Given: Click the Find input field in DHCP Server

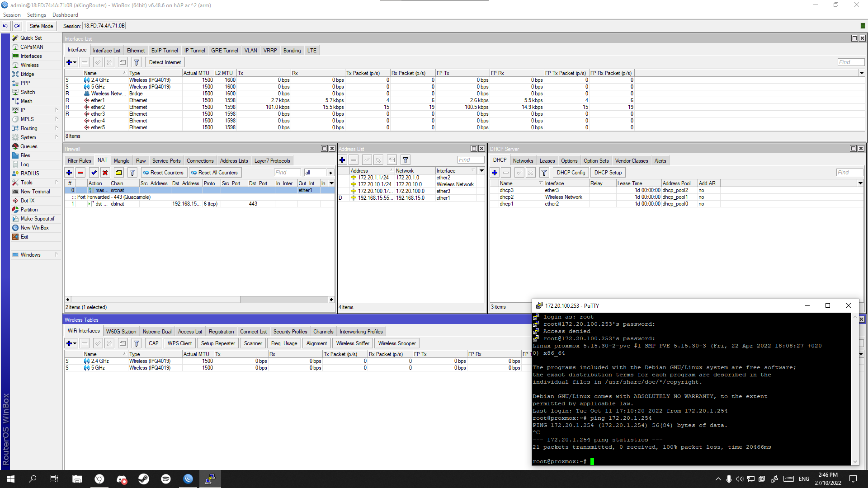Looking at the screenshot, I should 849,172.
